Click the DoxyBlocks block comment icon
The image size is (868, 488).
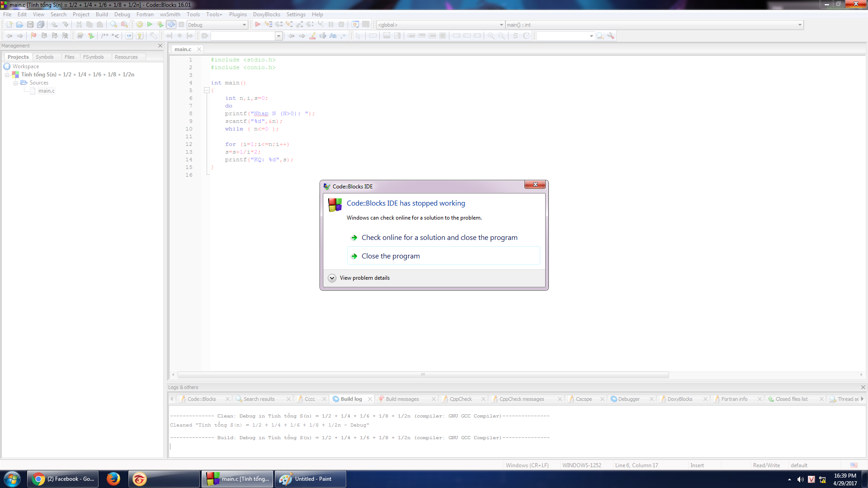(x=105, y=36)
